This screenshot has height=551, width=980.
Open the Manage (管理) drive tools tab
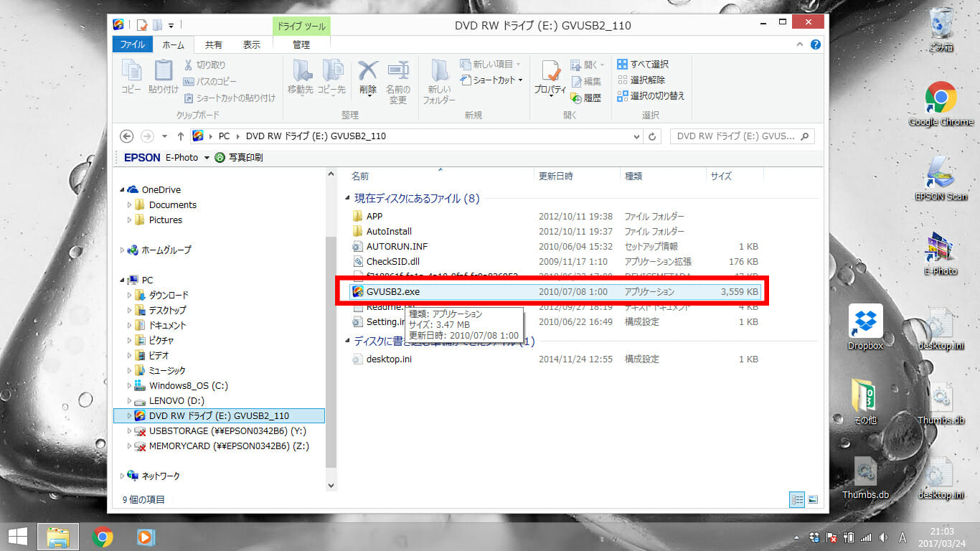[x=301, y=44]
